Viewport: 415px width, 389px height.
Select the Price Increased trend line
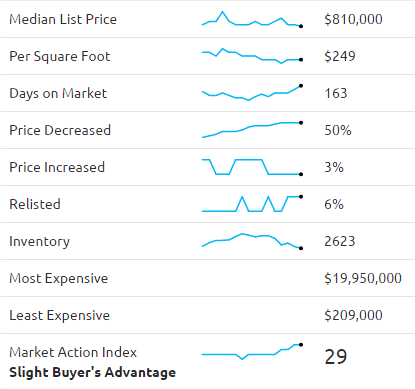click(252, 167)
